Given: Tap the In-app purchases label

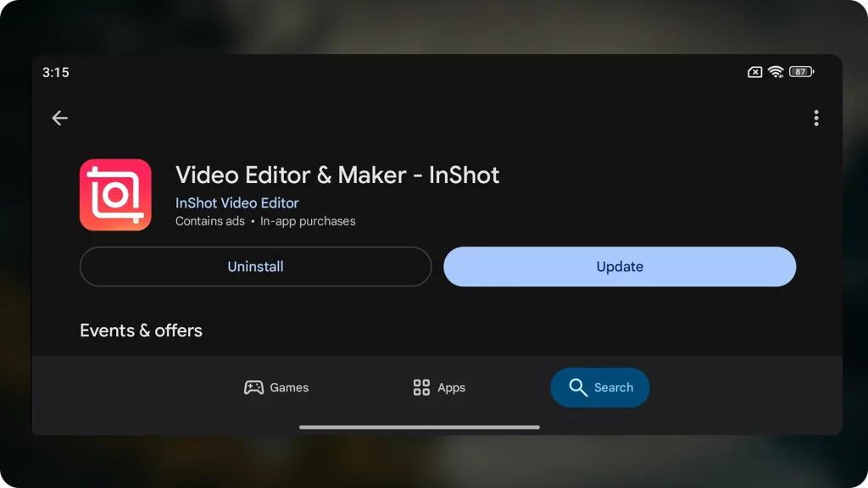Looking at the screenshot, I should (308, 221).
